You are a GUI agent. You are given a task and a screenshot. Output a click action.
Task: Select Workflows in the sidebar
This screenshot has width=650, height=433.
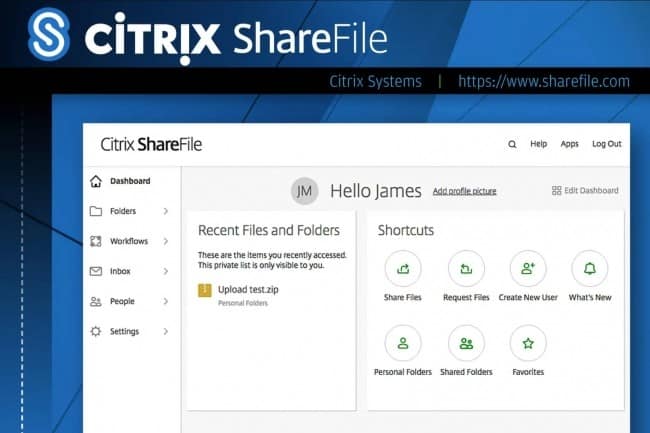click(129, 241)
